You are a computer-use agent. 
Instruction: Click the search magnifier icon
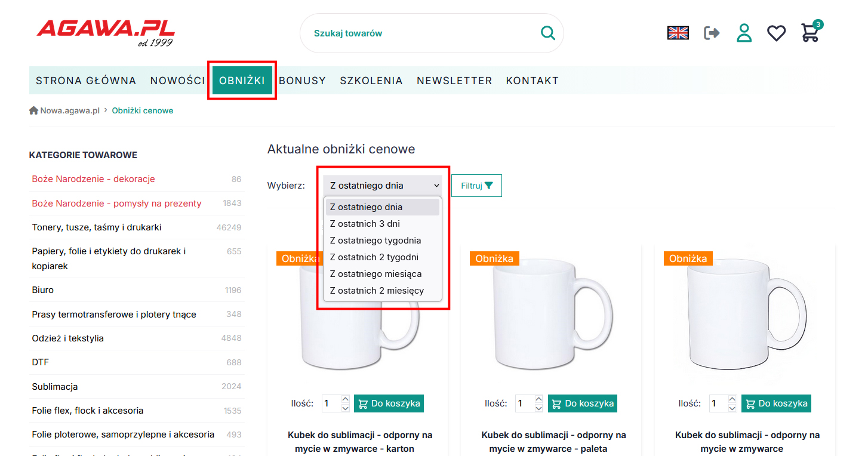tap(547, 33)
